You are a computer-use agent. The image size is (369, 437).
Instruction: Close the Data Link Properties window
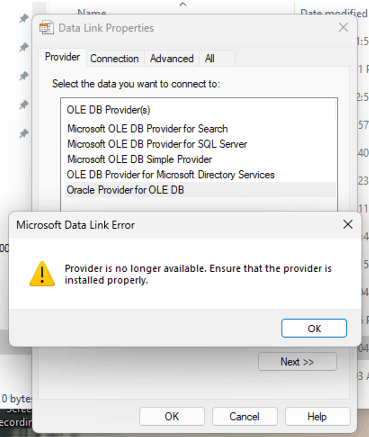coord(343,27)
